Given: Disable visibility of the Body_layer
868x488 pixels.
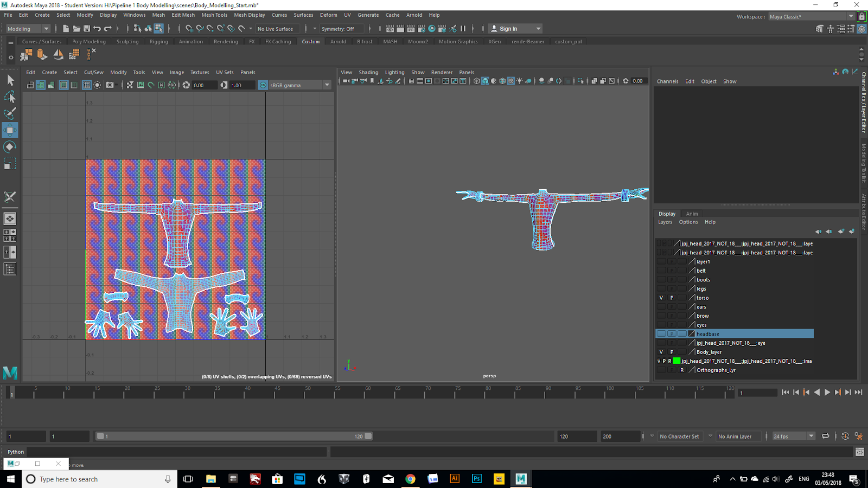Looking at the screenshot, I should [x=661, y=351].
